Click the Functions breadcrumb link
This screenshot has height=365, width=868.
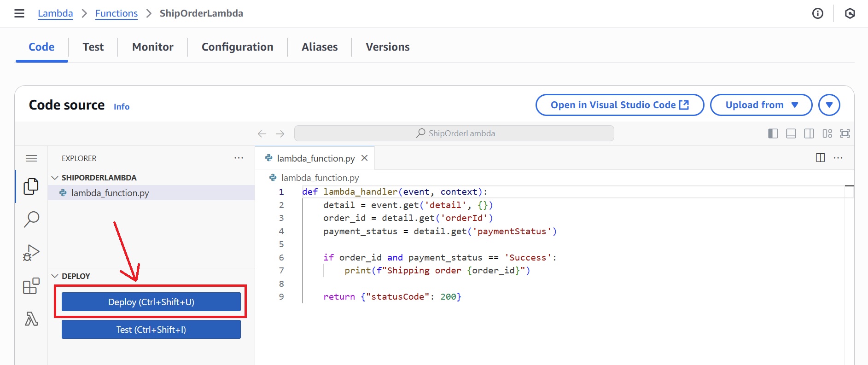[x=117, y=13]
